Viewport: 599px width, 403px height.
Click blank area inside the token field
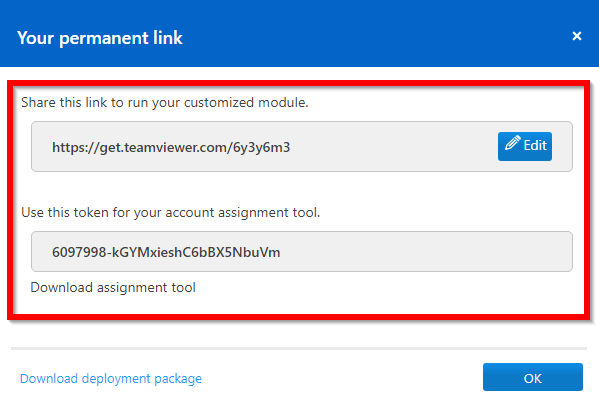tap(424, 251)
